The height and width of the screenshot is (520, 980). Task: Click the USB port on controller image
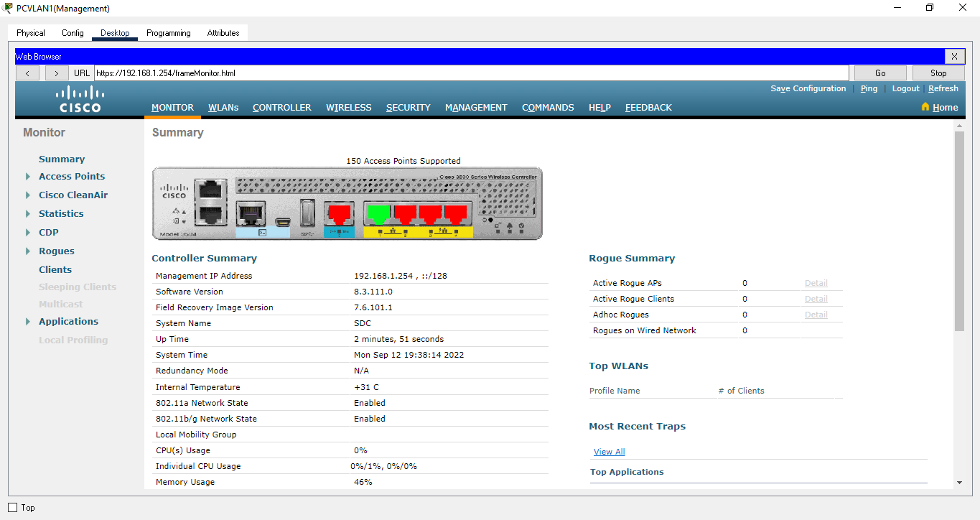tap(308, 214)
